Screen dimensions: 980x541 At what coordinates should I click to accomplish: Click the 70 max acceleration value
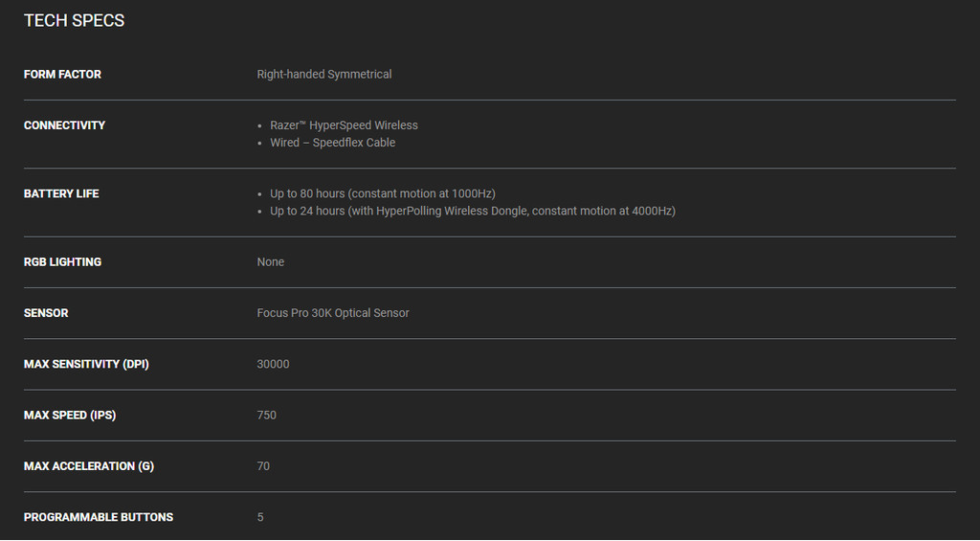coord(263,466)
